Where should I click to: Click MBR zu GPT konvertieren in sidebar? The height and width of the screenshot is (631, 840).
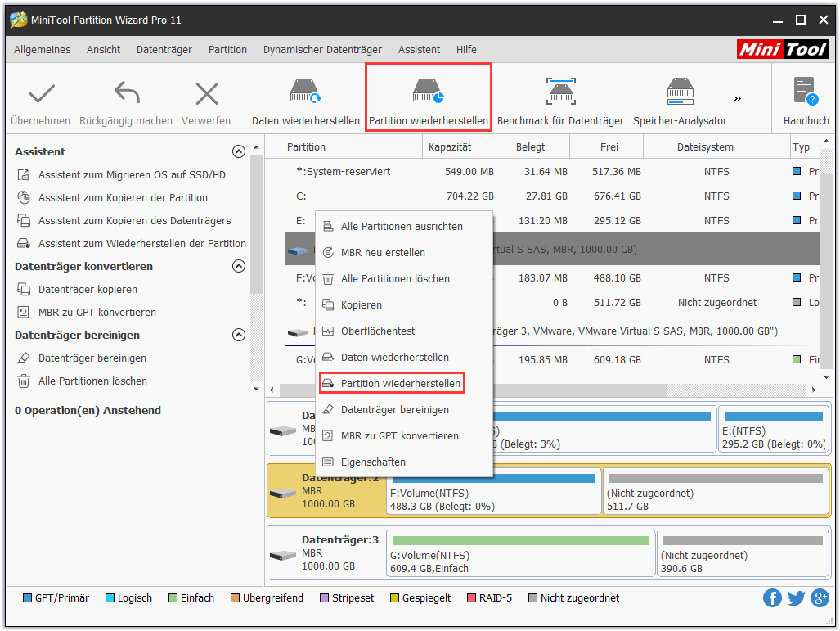pyautogui.click(x=97, y=313)
